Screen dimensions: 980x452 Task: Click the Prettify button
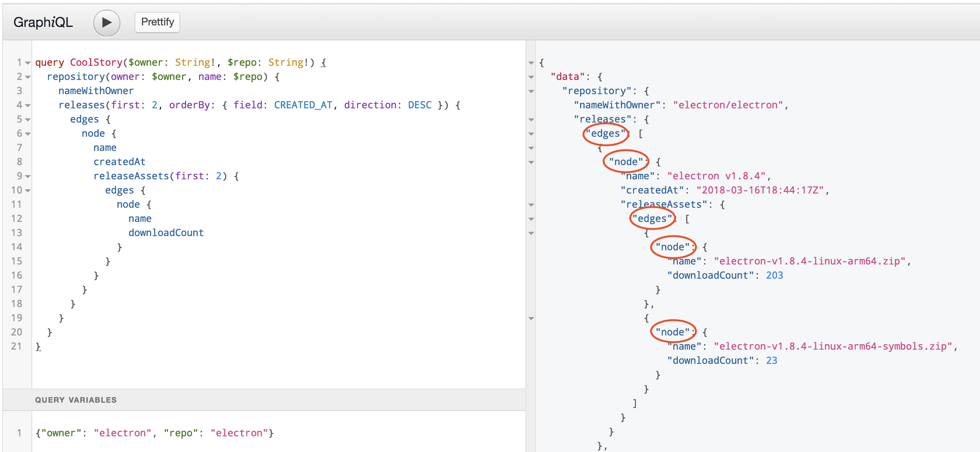pos(157,22)
